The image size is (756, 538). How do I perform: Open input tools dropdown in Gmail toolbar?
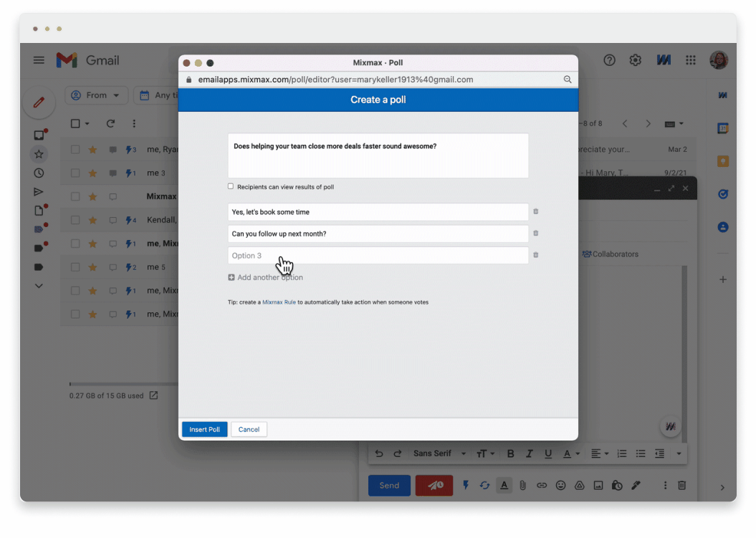pyautogui.click(x=674, y=124)
